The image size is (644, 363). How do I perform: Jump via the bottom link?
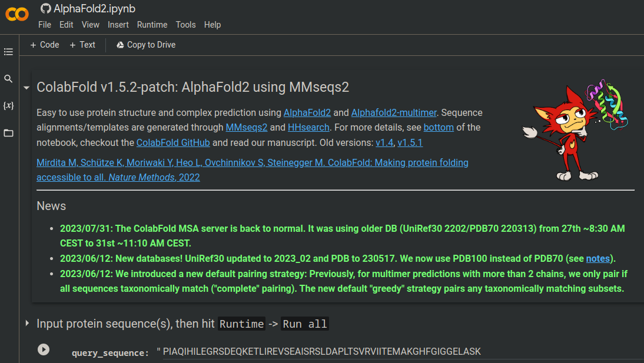pos(439,127)
